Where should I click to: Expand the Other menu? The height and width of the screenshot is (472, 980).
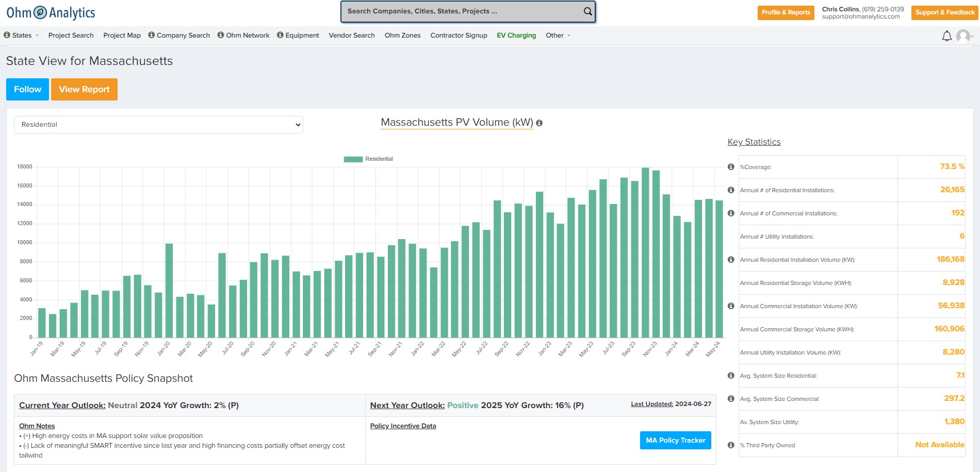[x=558, y=36]
